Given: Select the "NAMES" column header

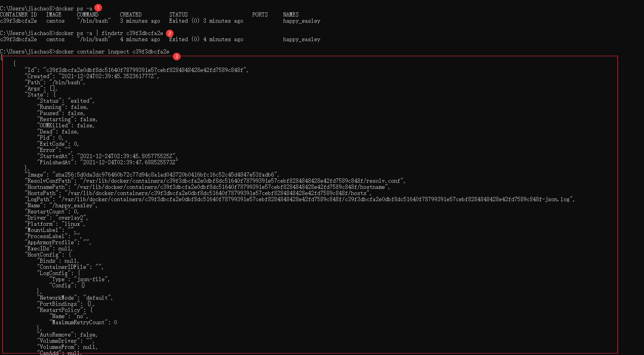Looking at the screenshot, I should point(291,15).
